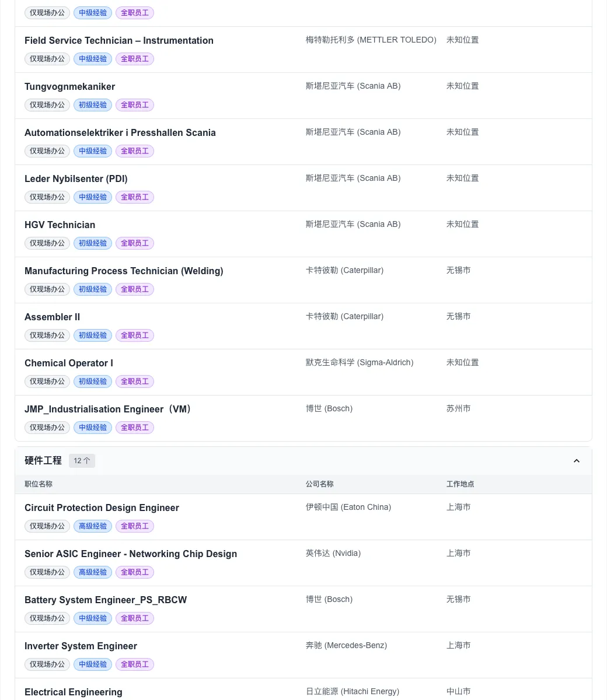Select the Assembler II job
Screen dimensions: 607x700
[53, 317]
